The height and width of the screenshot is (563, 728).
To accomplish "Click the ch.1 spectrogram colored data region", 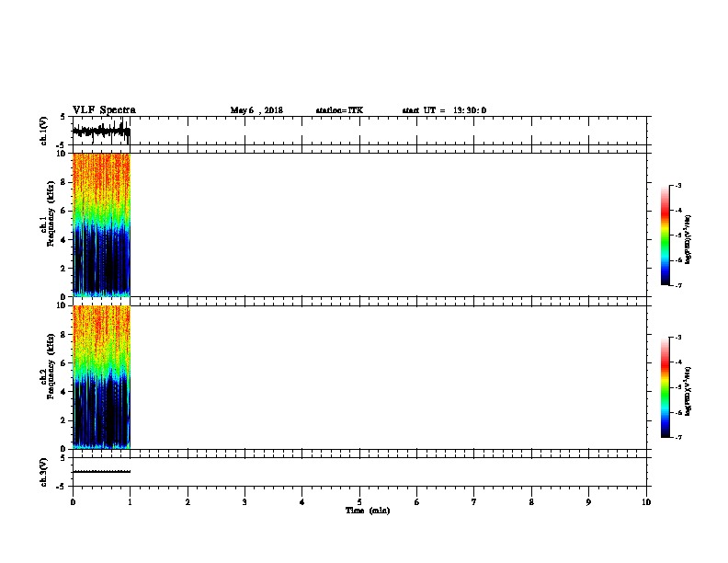I will tap(102, 224).
